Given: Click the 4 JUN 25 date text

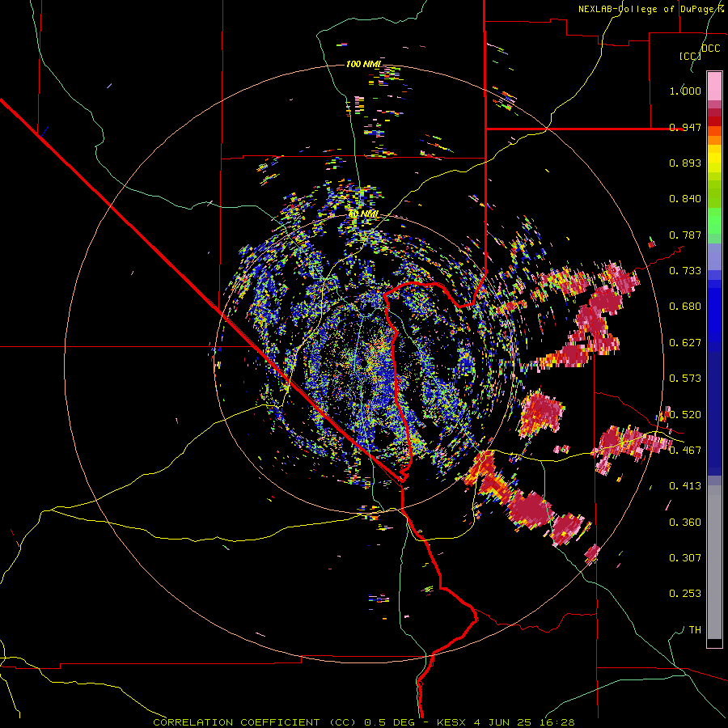Looking at the screenshot, I should point(502,722).
